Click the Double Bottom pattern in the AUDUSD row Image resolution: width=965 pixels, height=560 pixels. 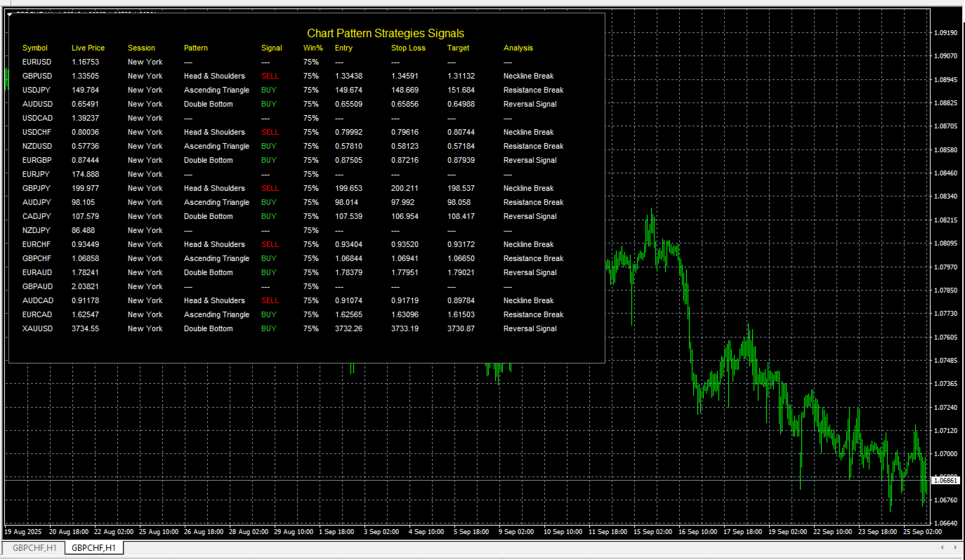pyautogui.click(x=209, y=104)
